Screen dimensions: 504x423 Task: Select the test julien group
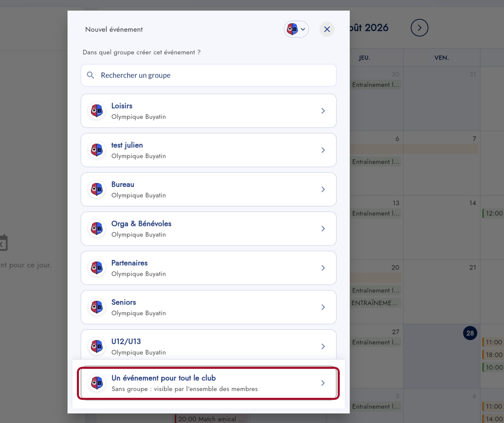209,150
